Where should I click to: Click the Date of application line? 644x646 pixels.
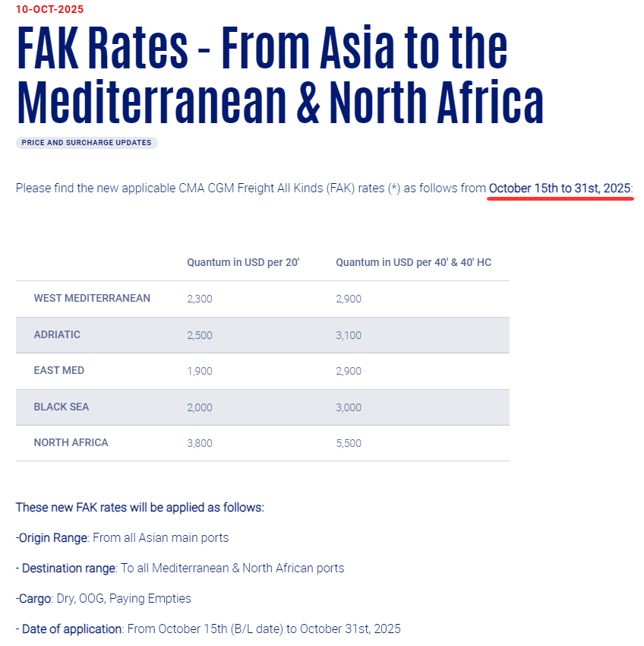pos(208,629)
